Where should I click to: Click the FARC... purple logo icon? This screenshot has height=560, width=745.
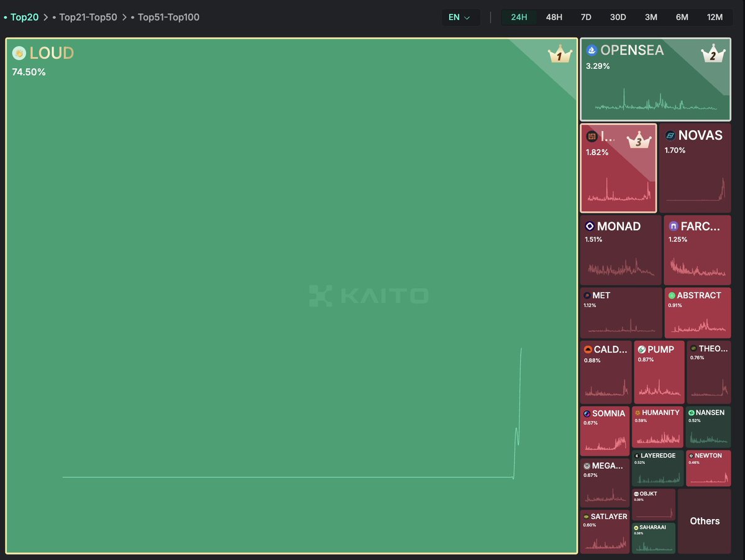click(674, 226)
